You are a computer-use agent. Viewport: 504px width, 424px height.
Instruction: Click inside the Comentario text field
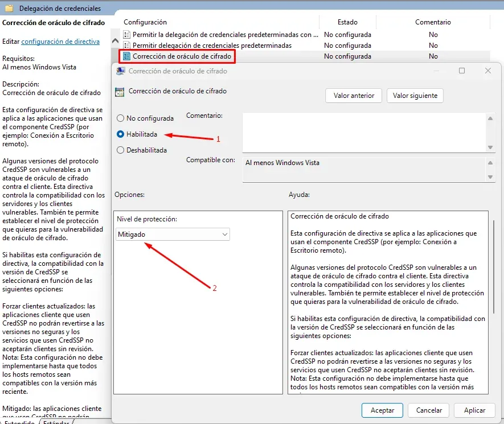pyautogui.click(x=365, y=133)
